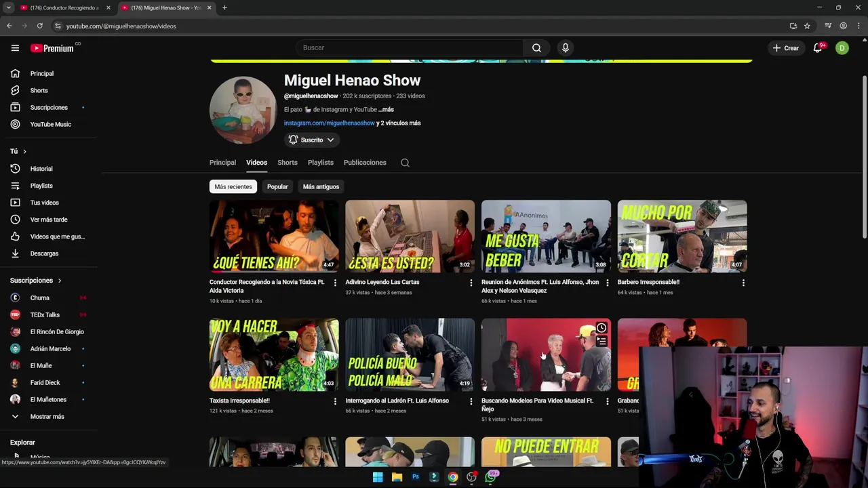Open Ver más tarde in sidebar
Image resolution: width=868 pixels, height=488 pixels.
pyautogui.click(x=49, y=220)
